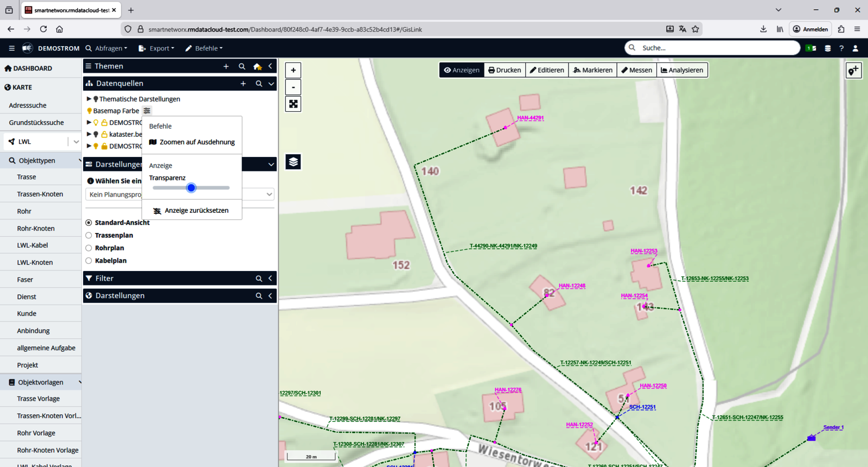Open the Export dropdown menu

(x=157, y=48)
